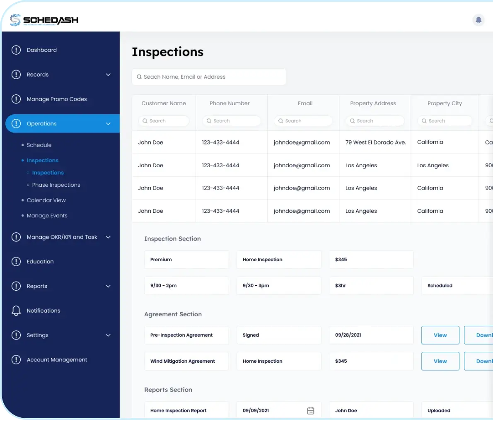Viewport: 493px width, 448px height.
Task: Click the Records sidebar icon
Action: coord(16,75)
